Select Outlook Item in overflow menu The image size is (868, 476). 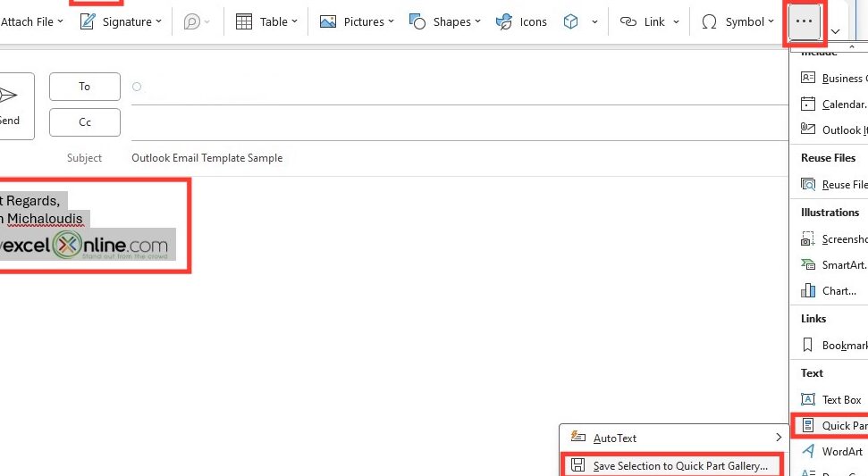833,129
